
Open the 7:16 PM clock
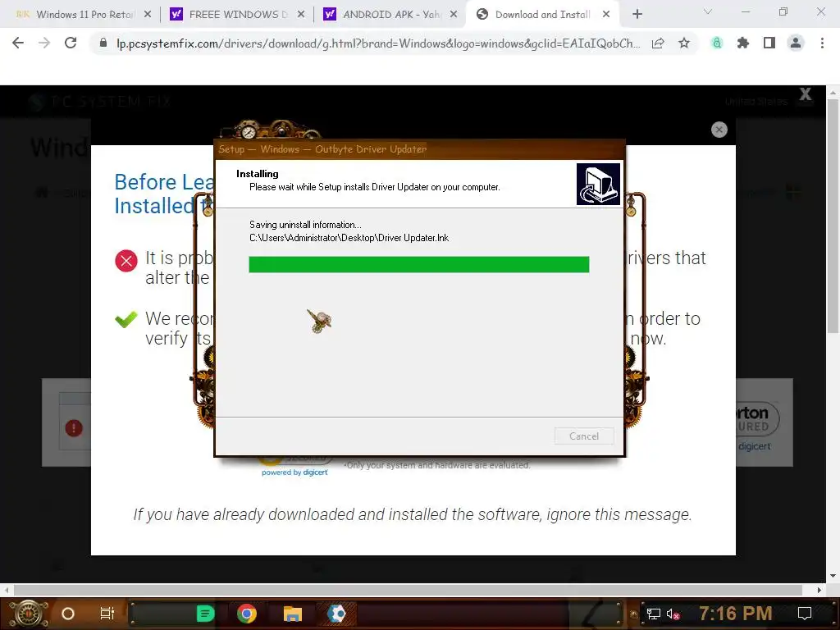pos(736,614)
